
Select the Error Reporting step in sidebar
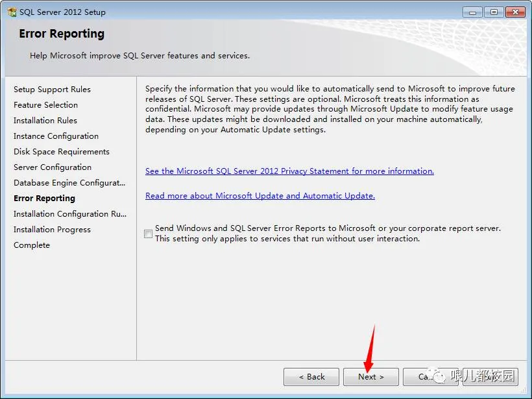click(45, 199)
